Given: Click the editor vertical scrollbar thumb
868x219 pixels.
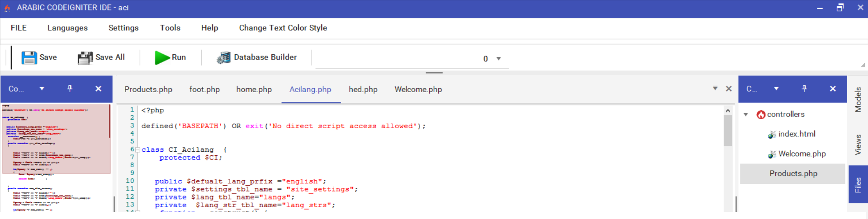Looking at the screenshot, I should 728,131.
